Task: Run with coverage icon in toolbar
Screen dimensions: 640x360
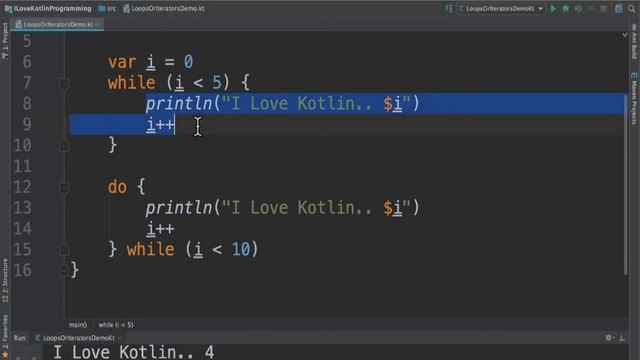Action: pos(578,8)
